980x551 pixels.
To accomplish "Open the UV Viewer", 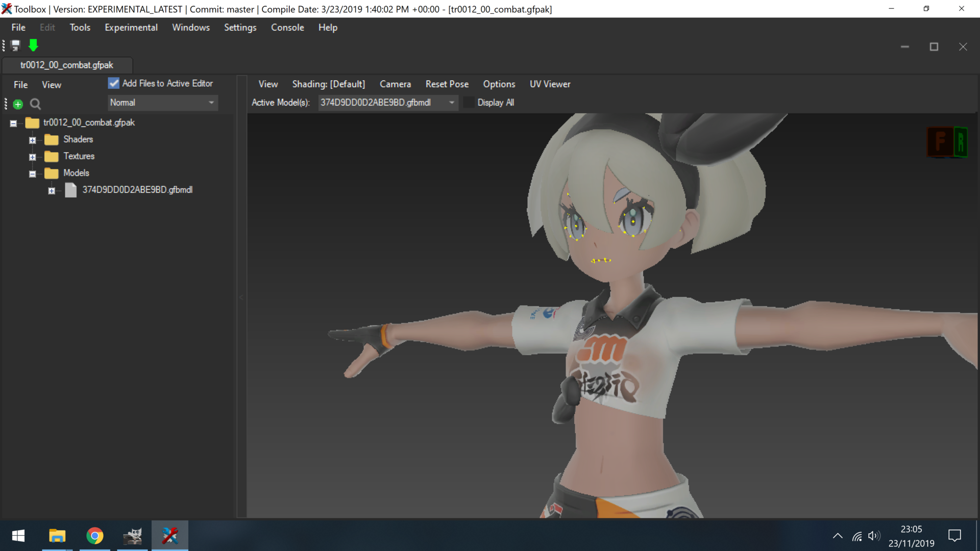I will 550,84.
